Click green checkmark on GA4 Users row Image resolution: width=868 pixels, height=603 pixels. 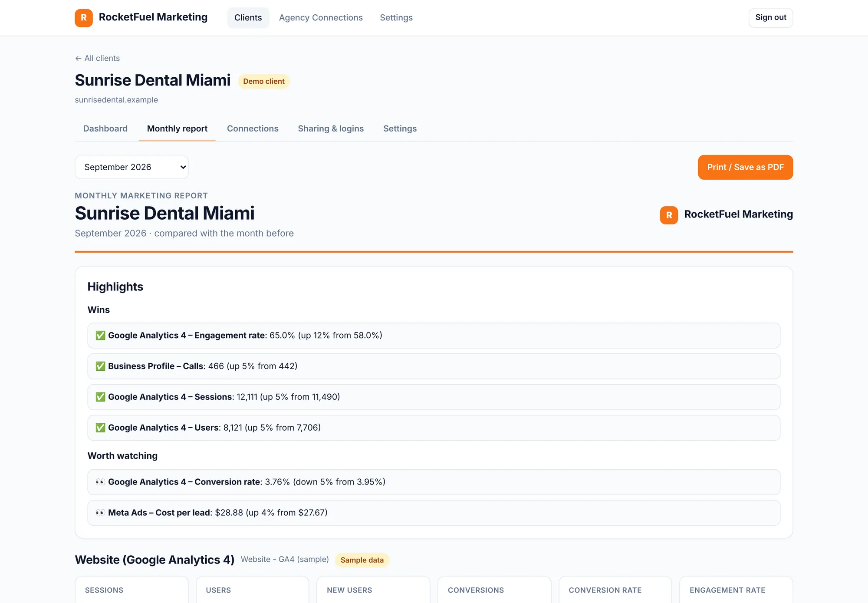(x=100, y=428)
